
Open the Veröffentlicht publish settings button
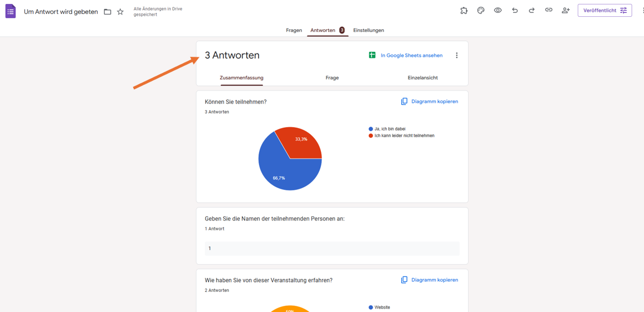pyautogui.click(x=605, y=10)
